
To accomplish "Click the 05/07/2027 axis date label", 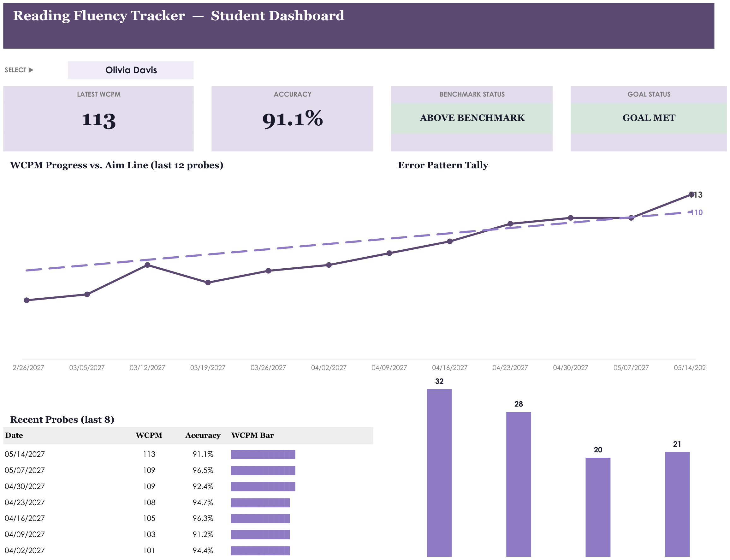I will (x=631, y=368).
